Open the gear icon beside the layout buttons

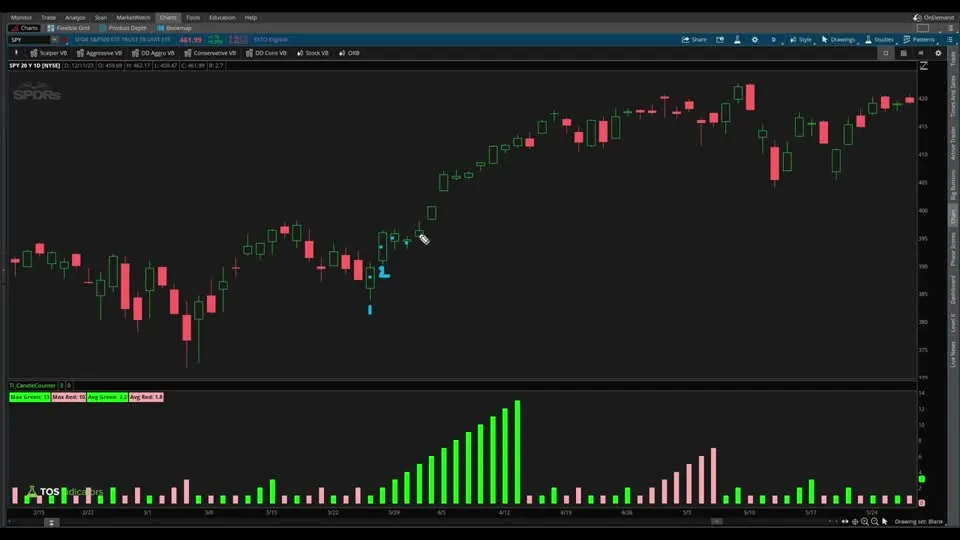click(938, 53)
